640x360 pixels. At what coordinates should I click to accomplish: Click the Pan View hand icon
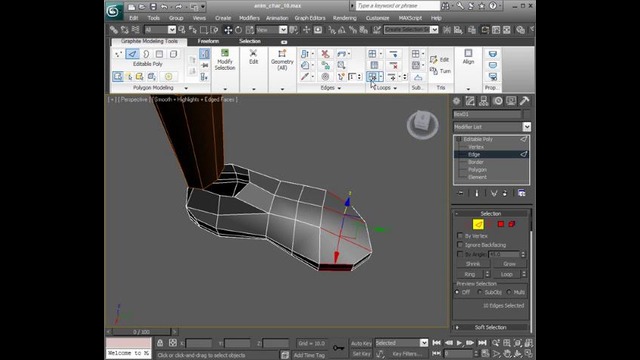(507, 353)
